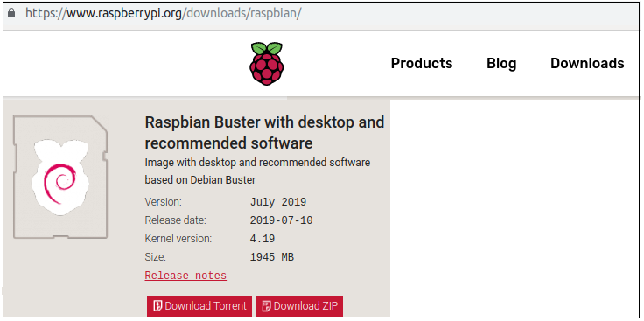Viewport: 644px width, 321px height.
Task: Click the Raspbian SD card image
Action: click(60, 177)
